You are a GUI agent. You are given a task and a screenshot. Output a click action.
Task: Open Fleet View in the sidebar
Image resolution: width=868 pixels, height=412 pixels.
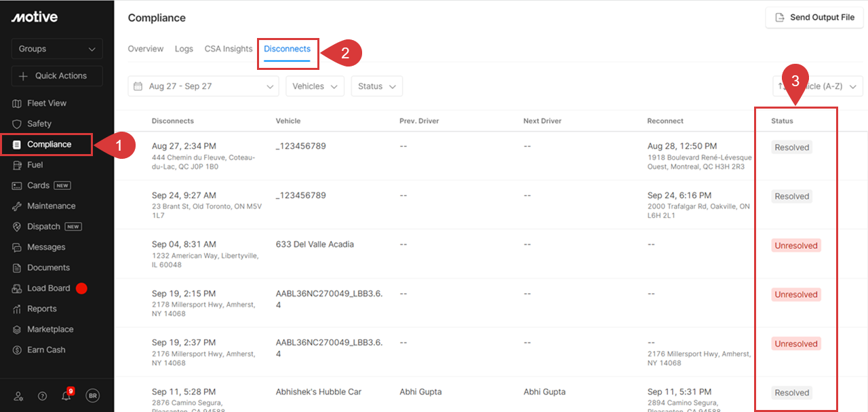(x=47, y=103)
